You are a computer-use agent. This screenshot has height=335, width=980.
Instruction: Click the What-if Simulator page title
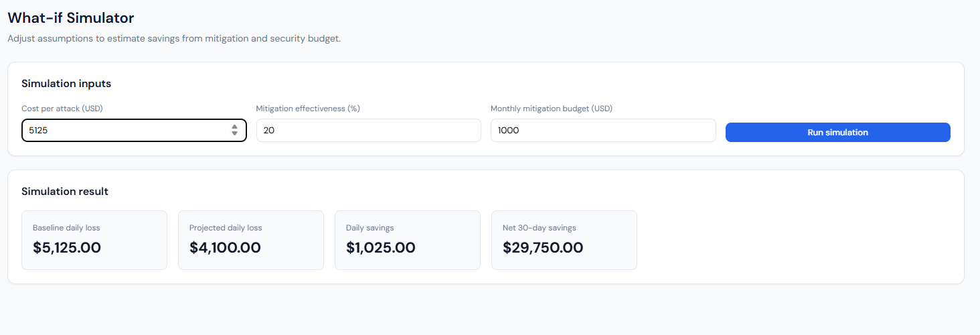[x=71, y=18]
